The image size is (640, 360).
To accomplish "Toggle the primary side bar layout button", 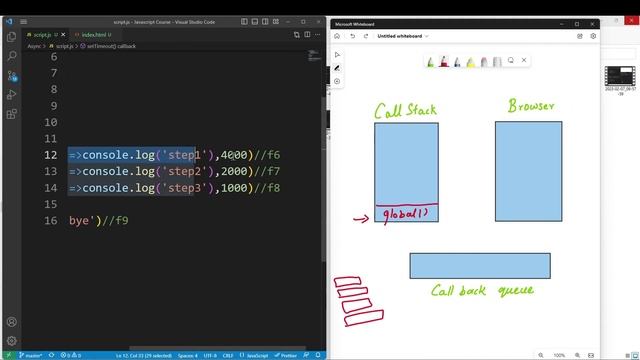I will (x=244, y=22).
